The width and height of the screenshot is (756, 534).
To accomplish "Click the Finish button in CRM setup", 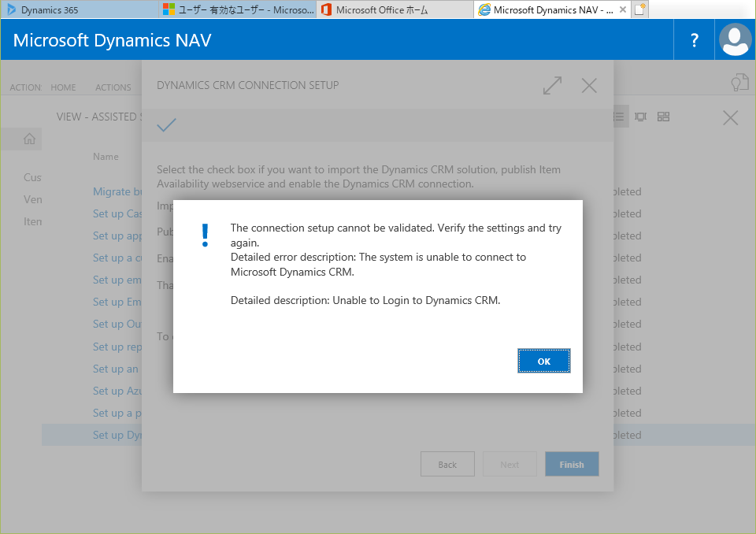I will pyautogui.click(x=572, y=464).
